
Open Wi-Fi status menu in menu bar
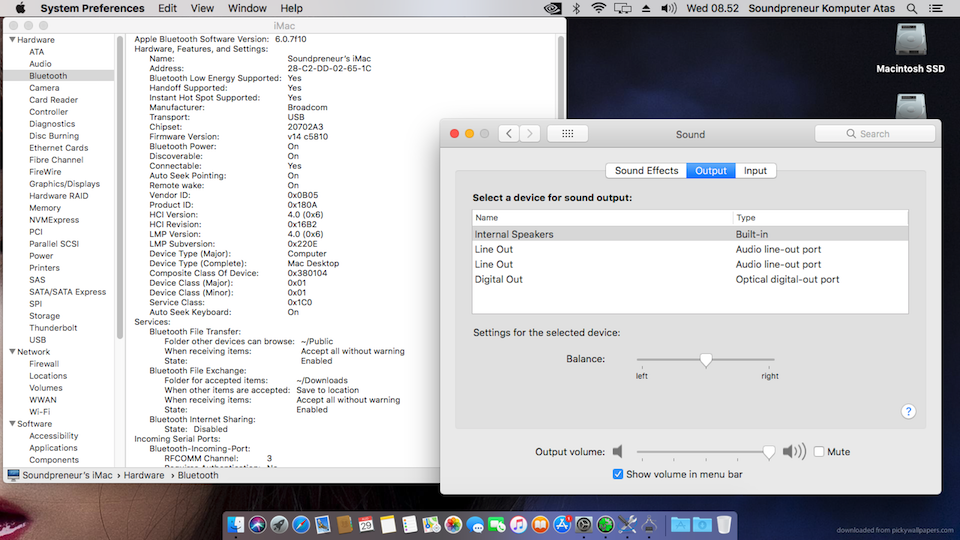pyautogui.click(x=598, y=8)
